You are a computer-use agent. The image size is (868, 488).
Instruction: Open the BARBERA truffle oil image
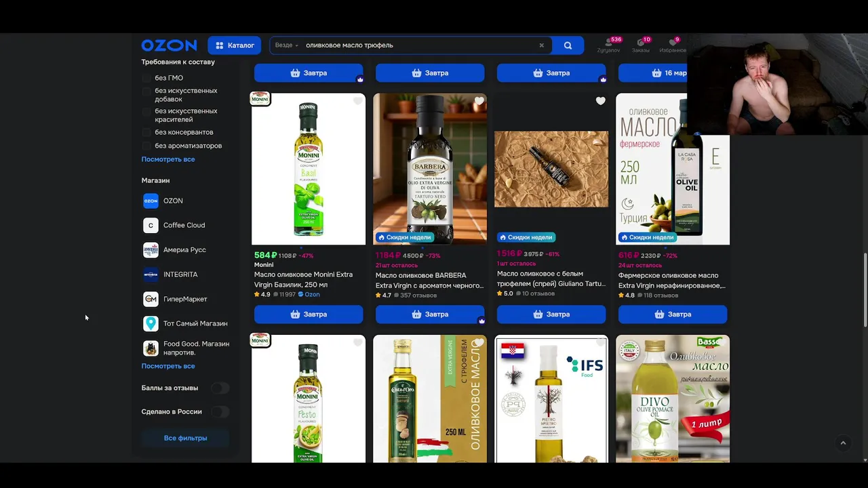(430, 169)
